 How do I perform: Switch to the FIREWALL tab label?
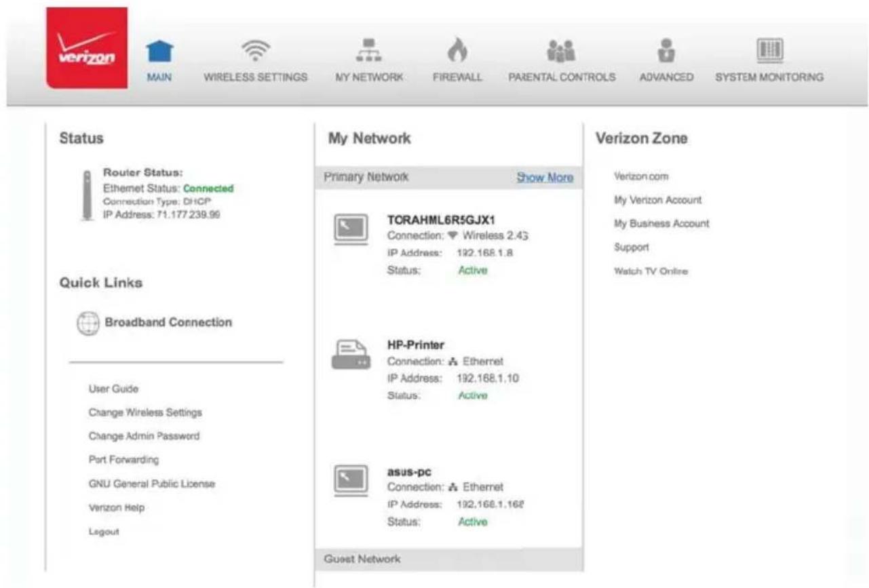pyautogui.click(x=457, y=77)
